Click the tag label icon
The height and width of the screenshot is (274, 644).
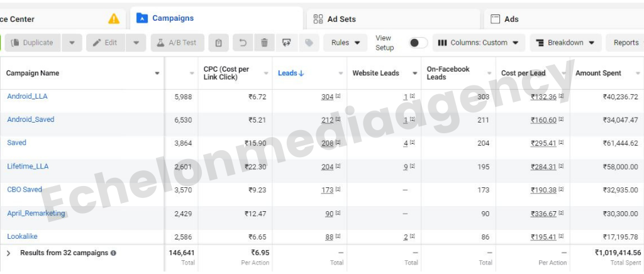[x=309, y=43]
